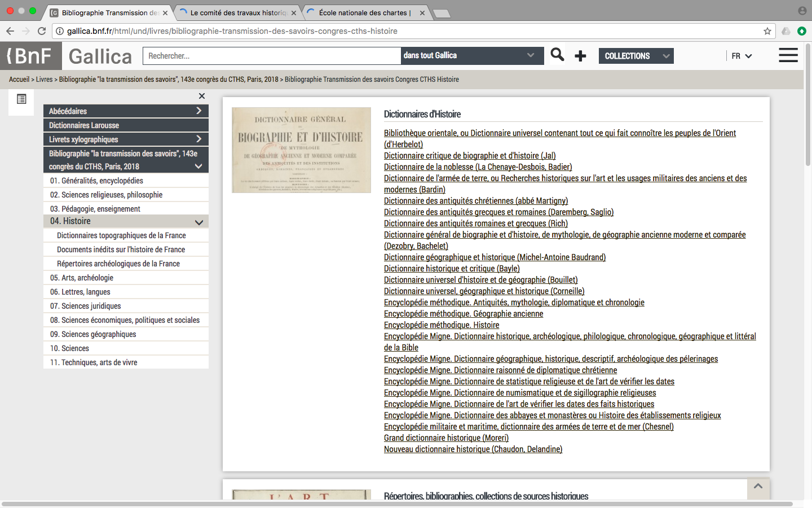The width and height of the screenshot is (812, 508).
Task: Open Répertoires archéologiques de la France
Action: [126, 264]
